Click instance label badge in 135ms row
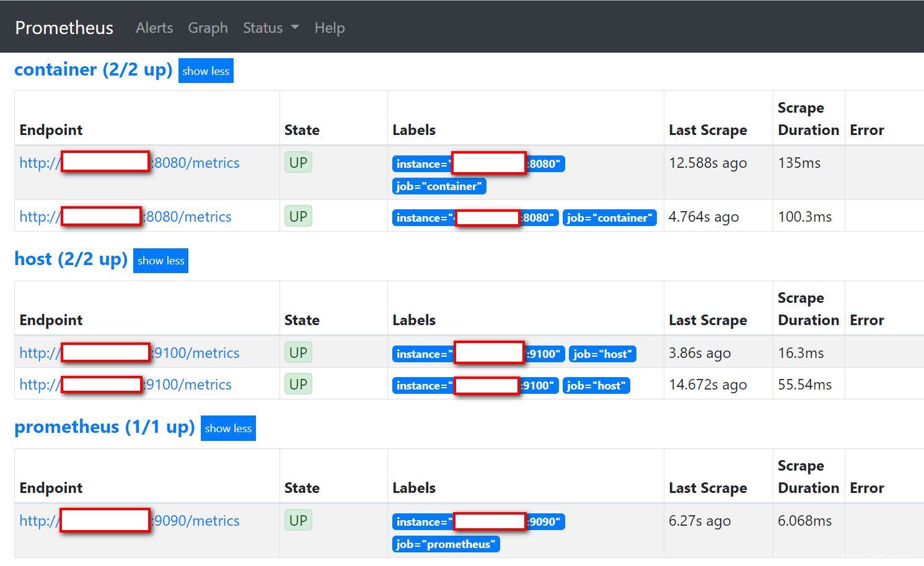This screenshot has height=566, width=924. click(x=478, y=164)
